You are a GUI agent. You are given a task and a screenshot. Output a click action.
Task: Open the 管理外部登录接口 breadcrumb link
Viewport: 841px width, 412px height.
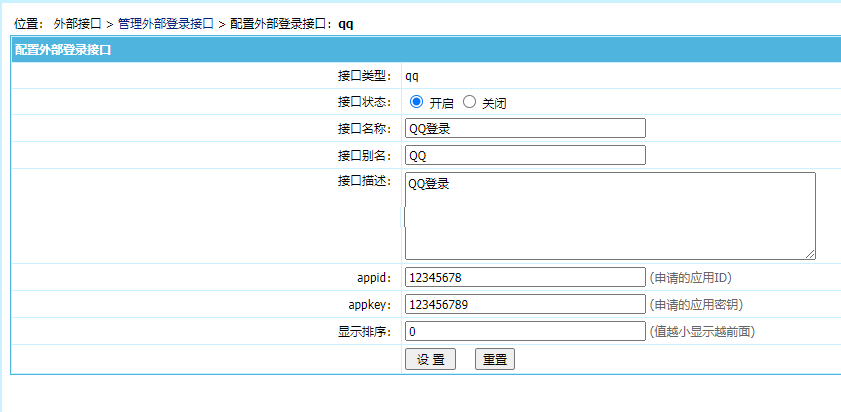tap(166, 24)
